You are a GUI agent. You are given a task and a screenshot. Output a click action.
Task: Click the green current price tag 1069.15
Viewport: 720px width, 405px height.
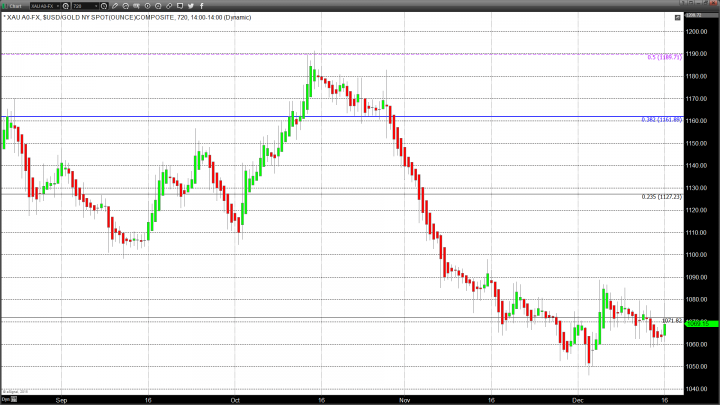tap(702, 324)
